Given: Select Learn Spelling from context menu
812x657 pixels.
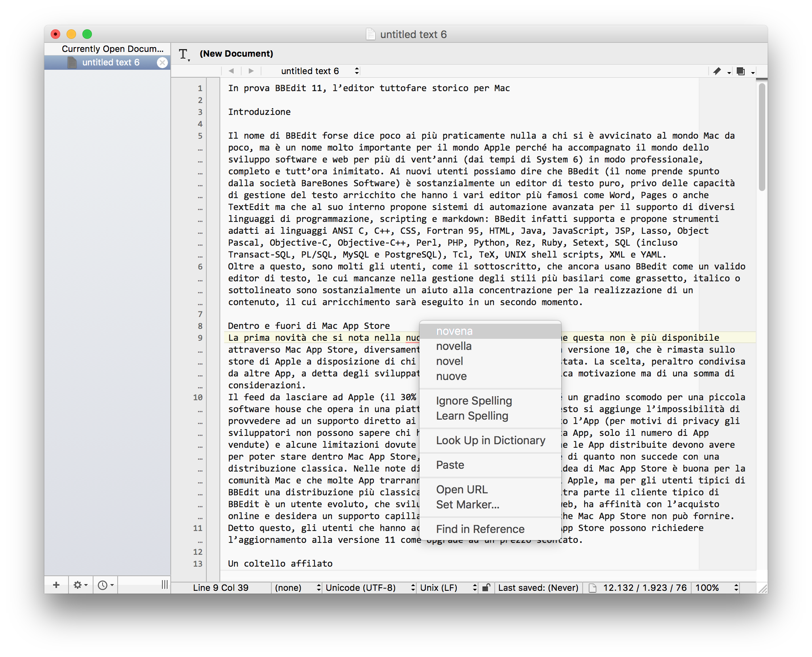Looking at the screenshot, I should tap(472, 416).
